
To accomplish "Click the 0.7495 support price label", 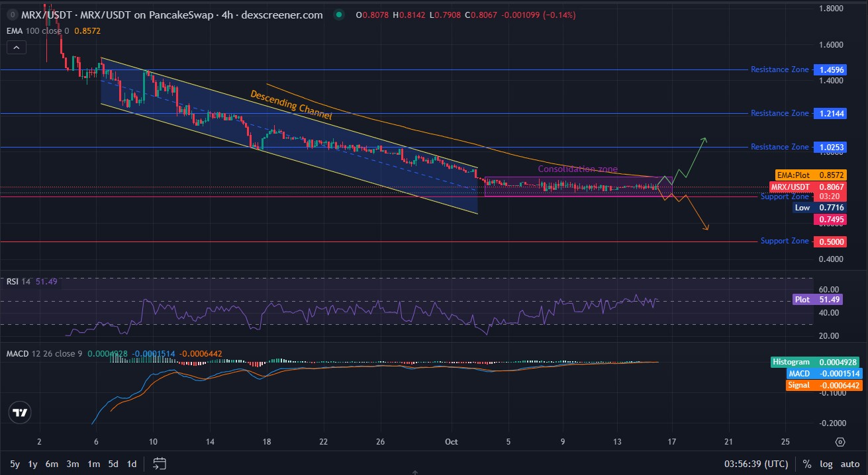I will coord(832,219).
